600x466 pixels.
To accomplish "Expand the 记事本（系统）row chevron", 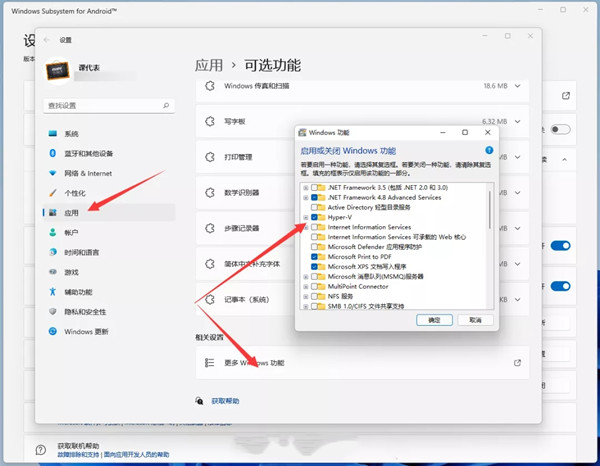I will click(517, 299).
